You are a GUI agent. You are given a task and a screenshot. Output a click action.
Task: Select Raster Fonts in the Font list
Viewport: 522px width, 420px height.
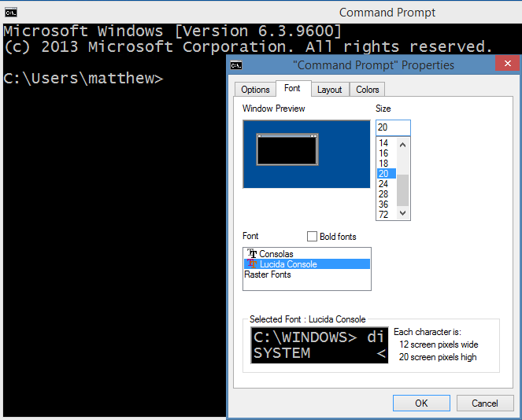click(307, 274)
